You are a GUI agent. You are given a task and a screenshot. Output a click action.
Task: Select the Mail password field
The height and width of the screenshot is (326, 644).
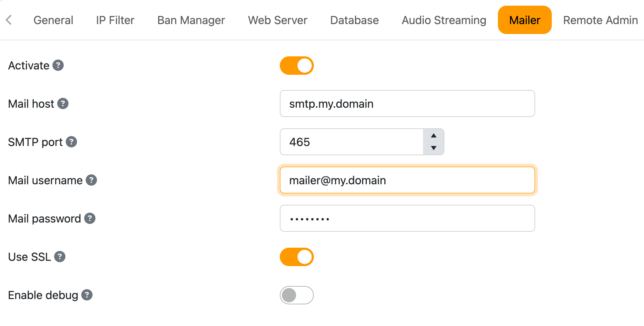pos(407,218)
